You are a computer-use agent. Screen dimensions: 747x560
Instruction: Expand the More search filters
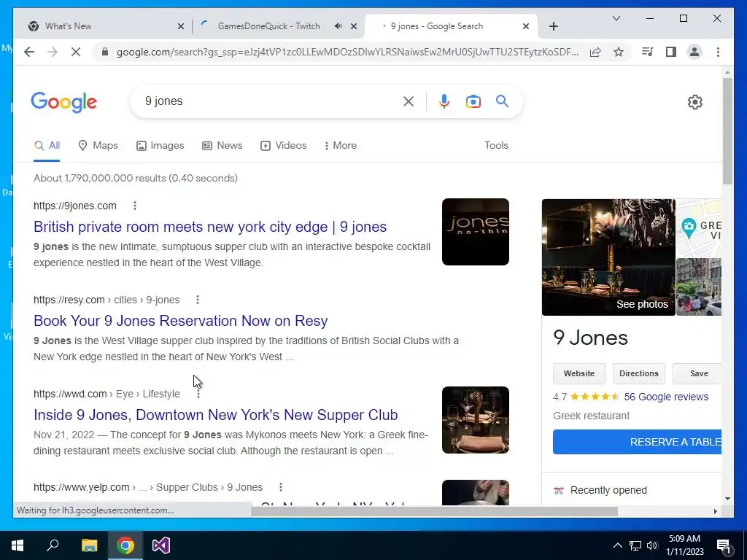tap(340, 146)
